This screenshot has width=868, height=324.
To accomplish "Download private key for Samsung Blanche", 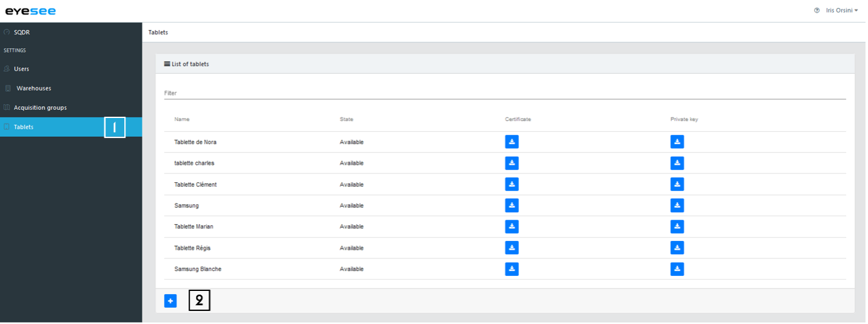I will coord(677,269).
